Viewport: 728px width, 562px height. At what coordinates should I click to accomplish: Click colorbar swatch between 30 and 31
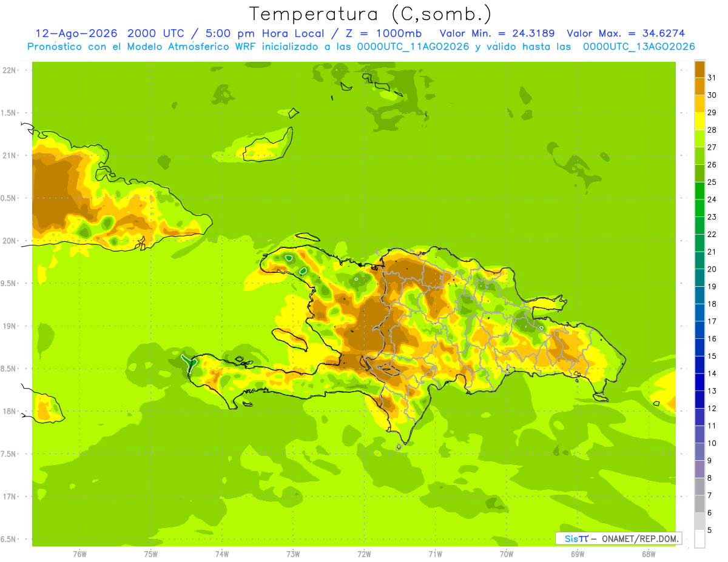click(x=699, y=86)
